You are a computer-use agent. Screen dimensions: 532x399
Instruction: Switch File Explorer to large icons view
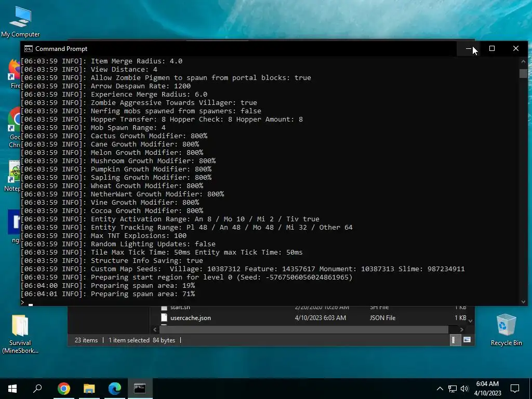click(467, 340)
